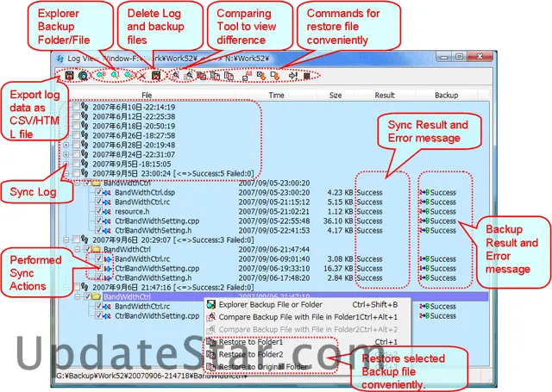Click the Explorer magnifier icon labeled 1
Image resolution: width=552 pixels, height=392 pixels.
(x=115, y=75)
